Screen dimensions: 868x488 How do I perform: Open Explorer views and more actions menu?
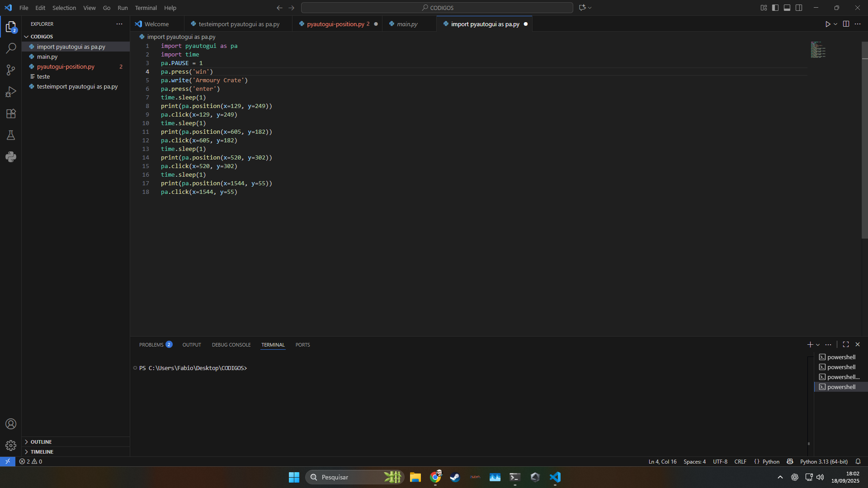(x=119, y=24)
